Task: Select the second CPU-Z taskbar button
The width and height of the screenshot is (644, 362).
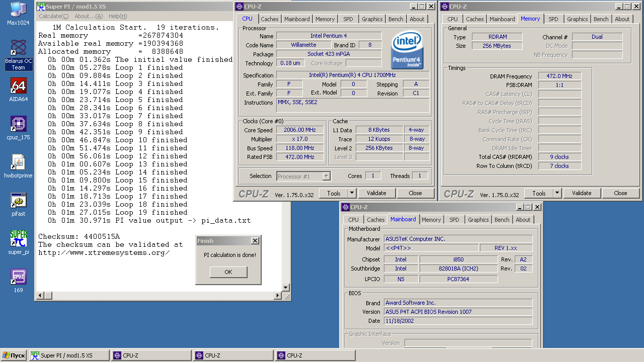Action: coord(233,355)
